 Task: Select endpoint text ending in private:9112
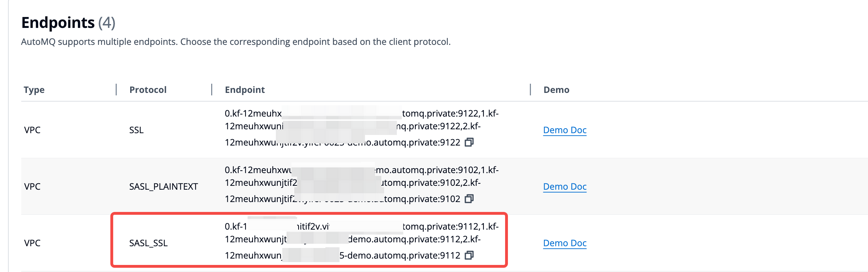point(361,241)
